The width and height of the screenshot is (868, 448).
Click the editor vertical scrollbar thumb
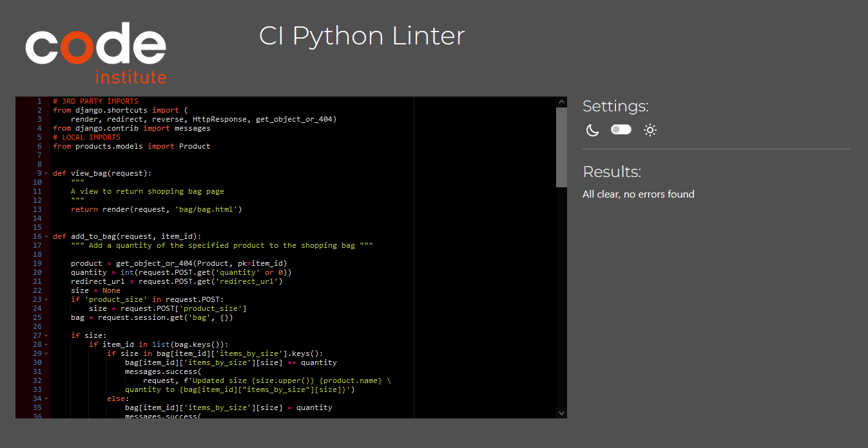point(561,147)
